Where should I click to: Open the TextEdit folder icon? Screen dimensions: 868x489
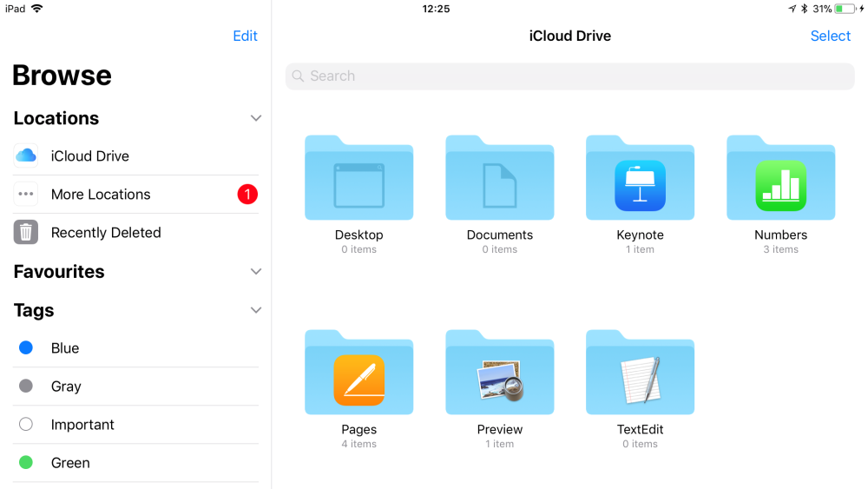[640, 372]
